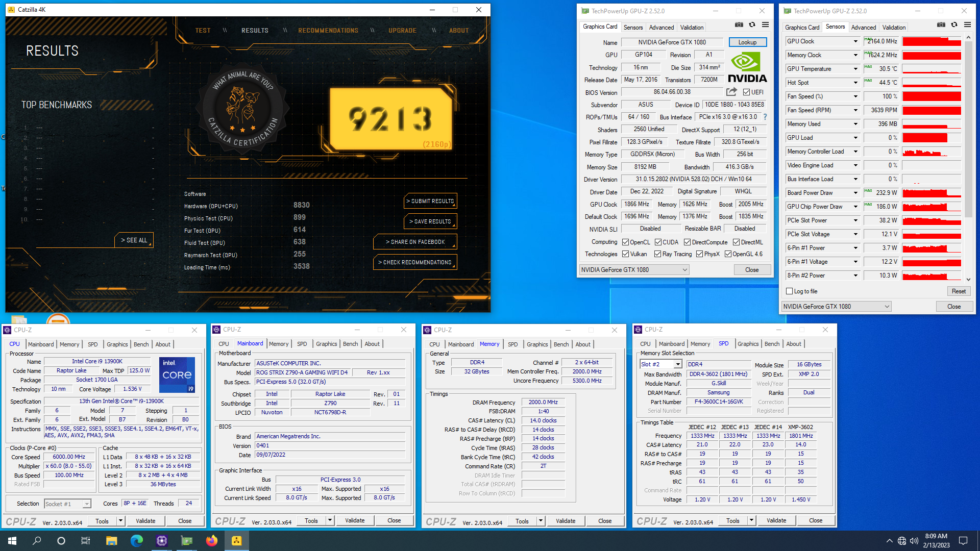Open Windows Start menu
This screenshot has width=980, height=551.
pos(12,541)
